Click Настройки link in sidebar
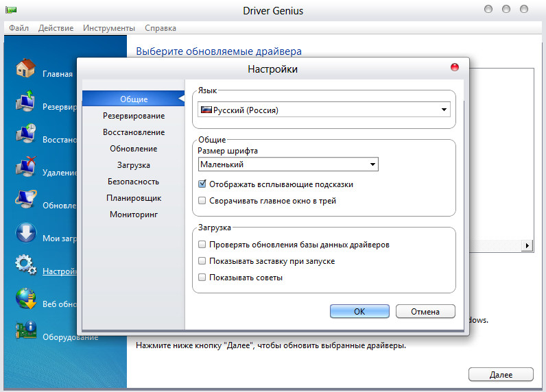The height and width of the screenshot is (392, 546). (59, 271)
